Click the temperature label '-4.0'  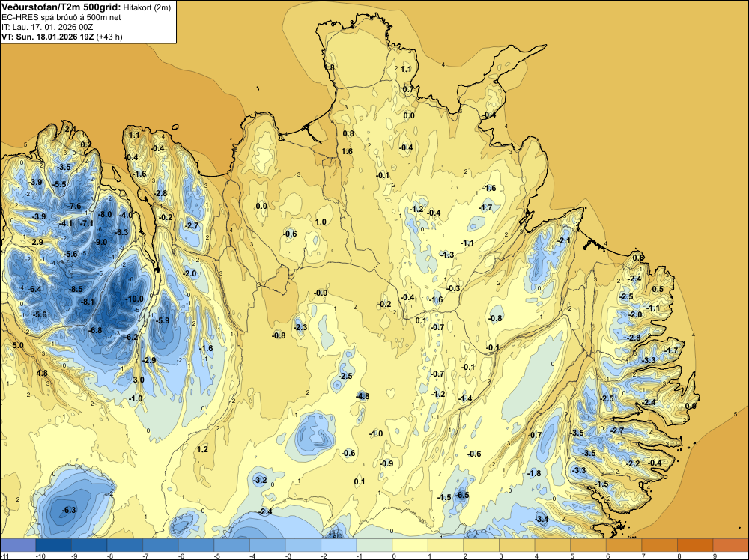tap(126, 215)
